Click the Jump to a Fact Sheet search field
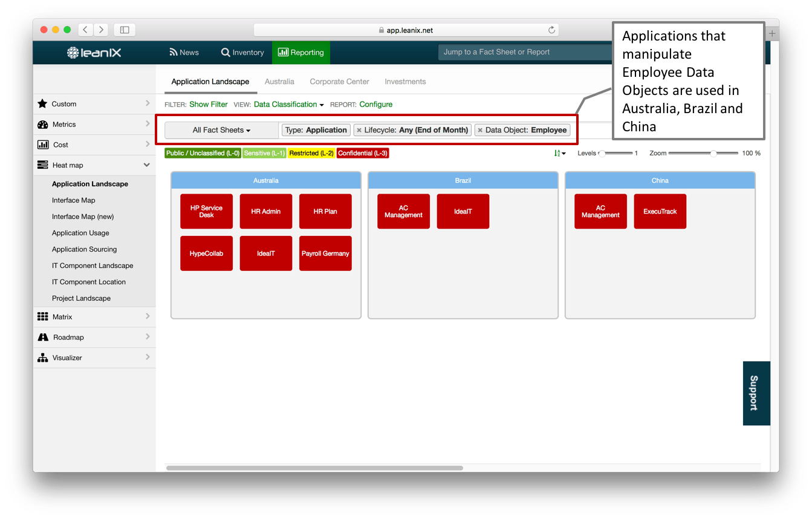812x519 pixels. 525,52
